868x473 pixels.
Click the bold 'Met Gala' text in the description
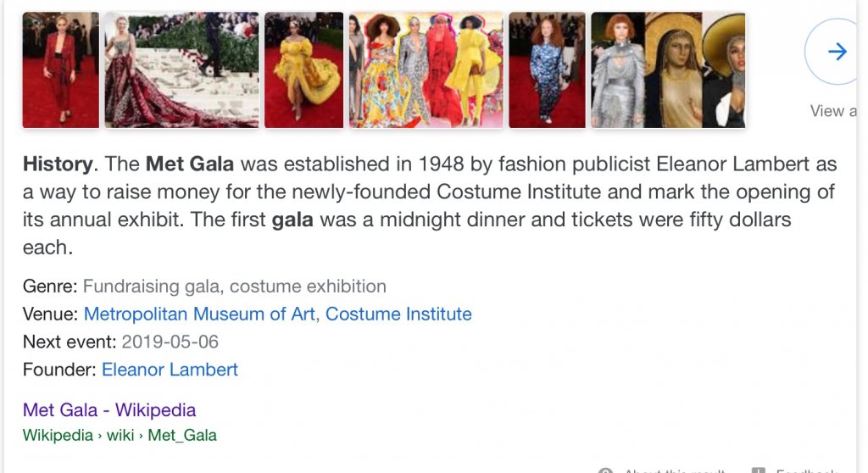tap(189, 164)
